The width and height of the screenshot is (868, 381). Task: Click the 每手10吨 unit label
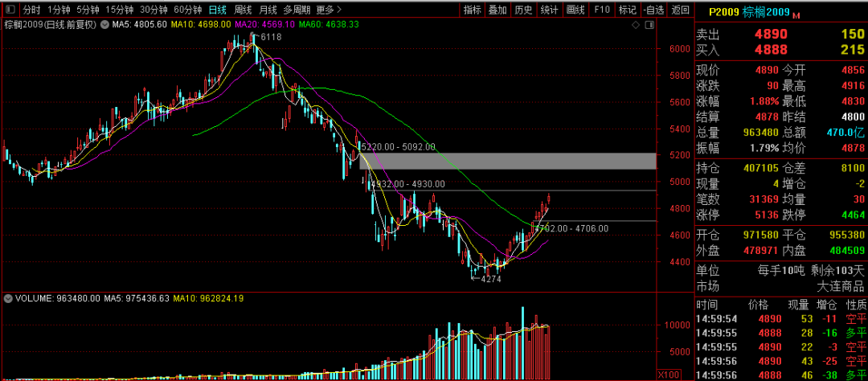781,272
